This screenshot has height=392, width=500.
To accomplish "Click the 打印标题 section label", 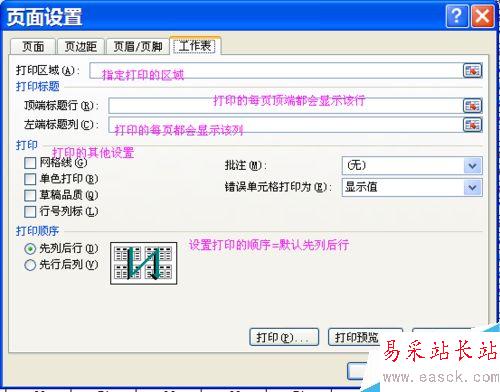I will tap(38, 87).
